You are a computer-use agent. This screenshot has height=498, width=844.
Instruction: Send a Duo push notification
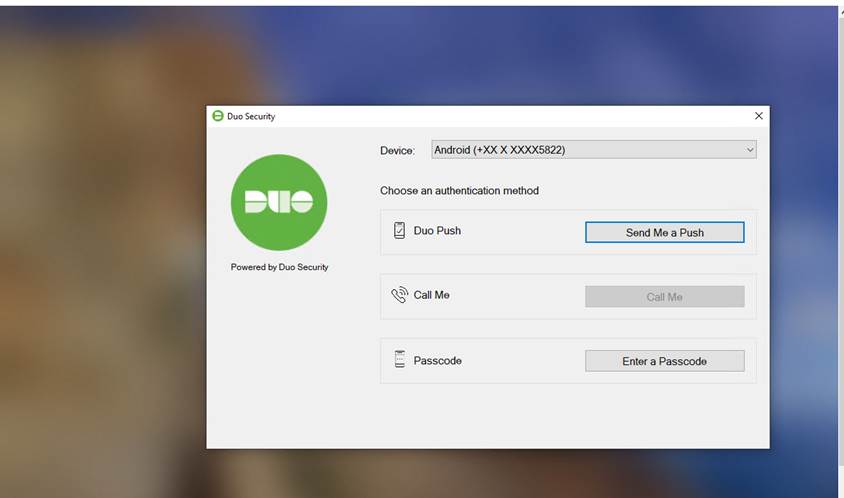click(664, 232)
